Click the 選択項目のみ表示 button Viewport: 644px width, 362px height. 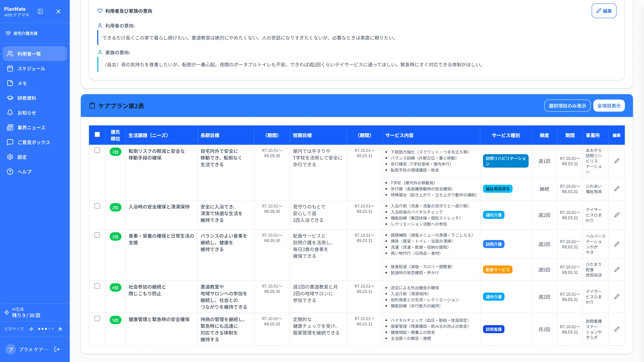(x=567, y=106)
